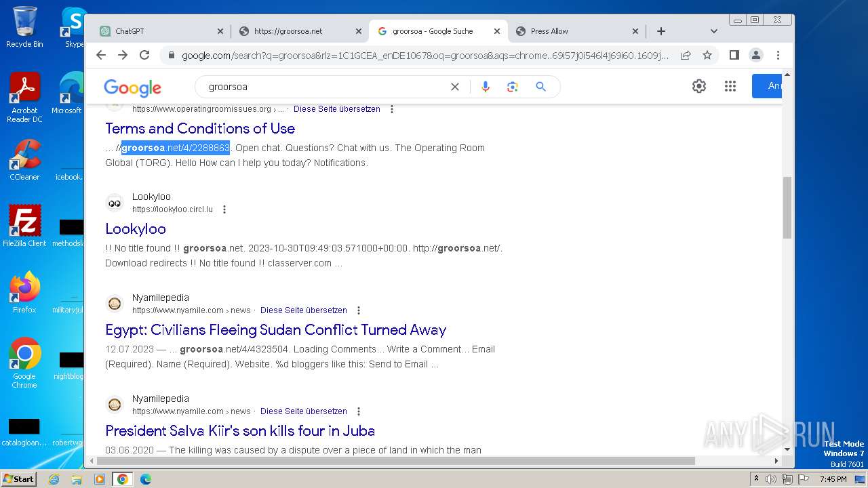Image resolution: width=868 pixels, height=488 pixels.
Task: Click the scroll-down arrow of page
Action: pos(787,449)
